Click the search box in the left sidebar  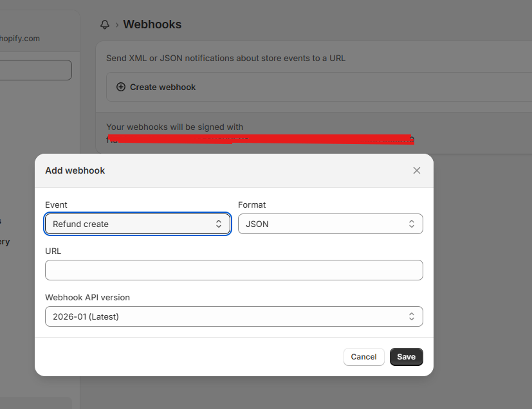[35, 69]
